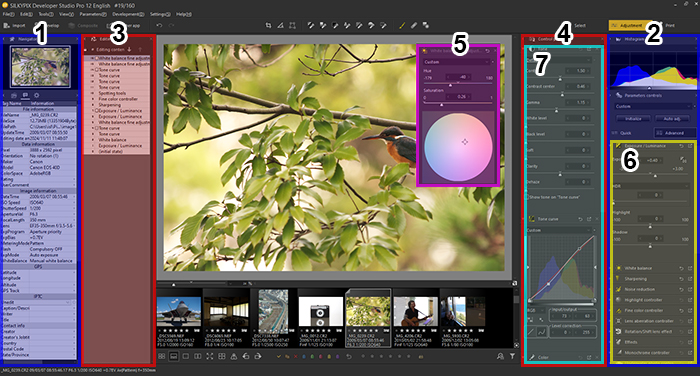Open the Custom dropdown in Parameters controls
Screen dimensions: 700x376
pos(653,106)
